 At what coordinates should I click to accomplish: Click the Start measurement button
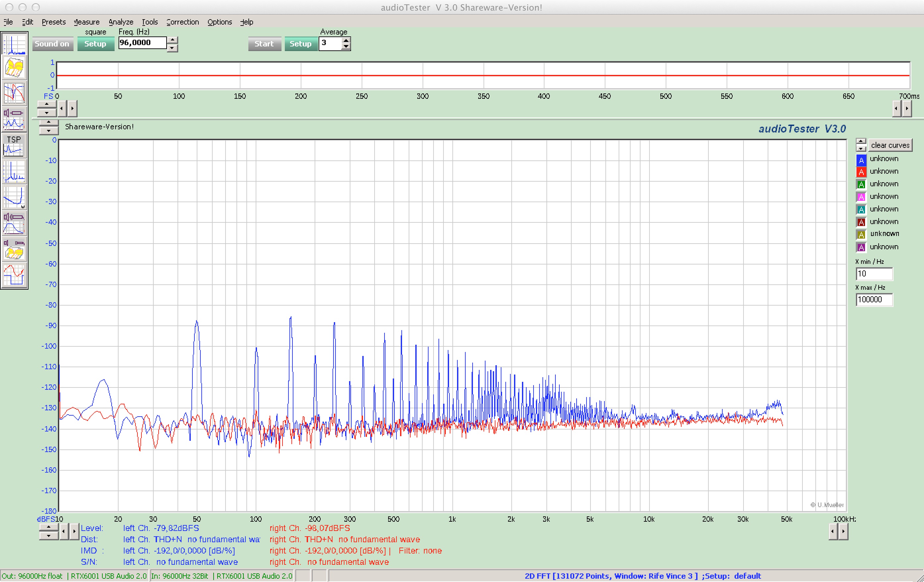264,44
